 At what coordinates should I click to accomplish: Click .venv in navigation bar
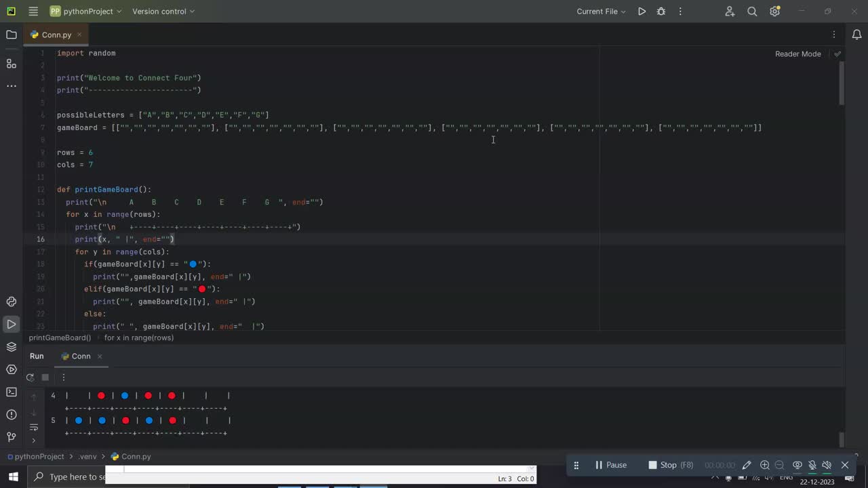(x=87, y=457)
